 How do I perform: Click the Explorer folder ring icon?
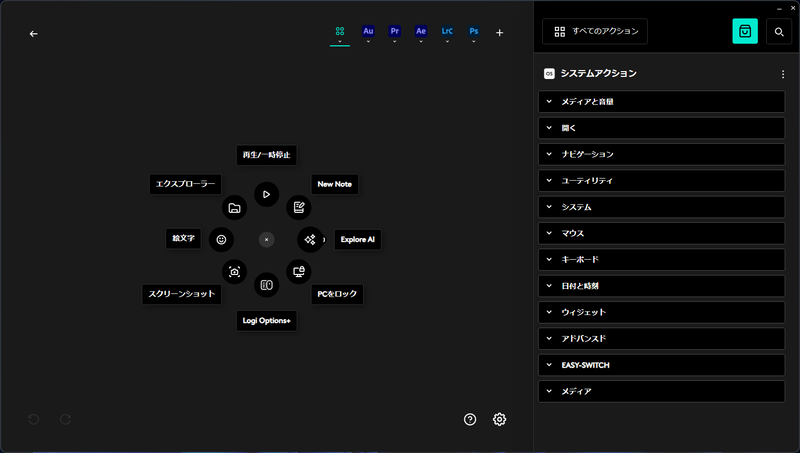click(234, 208)
